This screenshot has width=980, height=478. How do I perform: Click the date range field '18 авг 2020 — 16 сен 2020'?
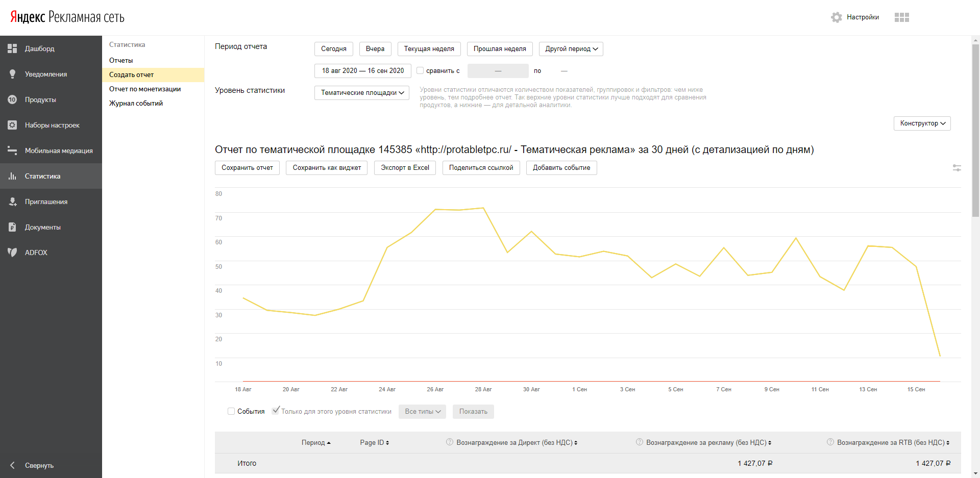(x=362, y=71)
